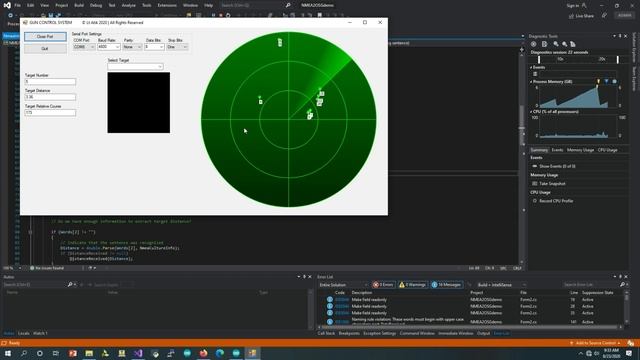The width and height of the screenshot is (640, 360).
Task: Open the Data Bits dropdown
Action: pyautogui.click(x=154, y=47)
